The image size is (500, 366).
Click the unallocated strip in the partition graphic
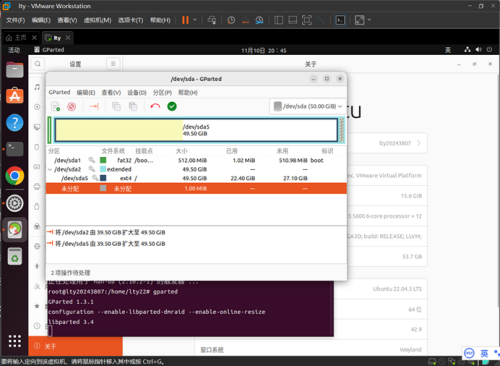[x=342, y=130]
